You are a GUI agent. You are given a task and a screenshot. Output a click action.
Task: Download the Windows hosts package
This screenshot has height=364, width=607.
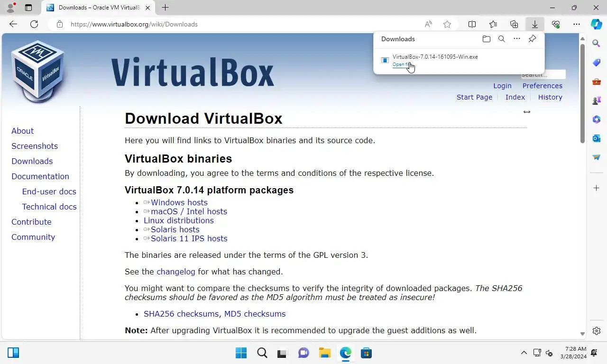pyautogui.click(x=179, y=202)
